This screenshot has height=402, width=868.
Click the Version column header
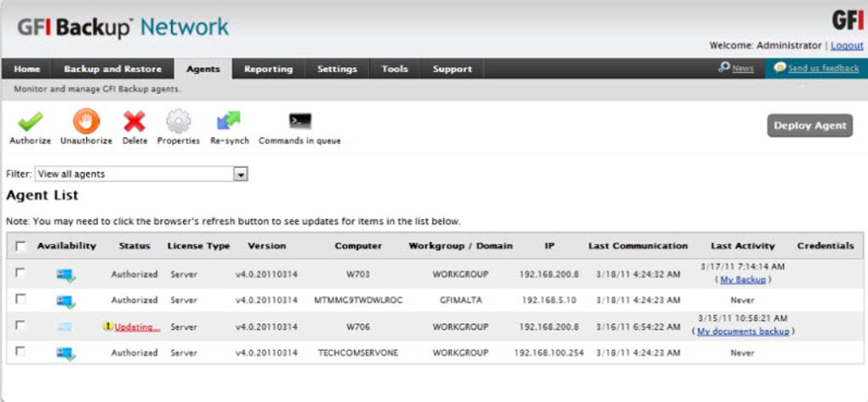point(267,246)
